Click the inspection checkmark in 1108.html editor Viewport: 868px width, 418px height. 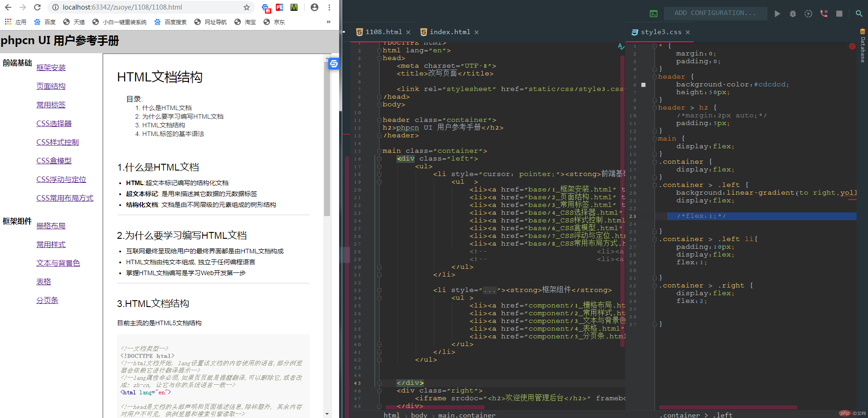[621, 46]
